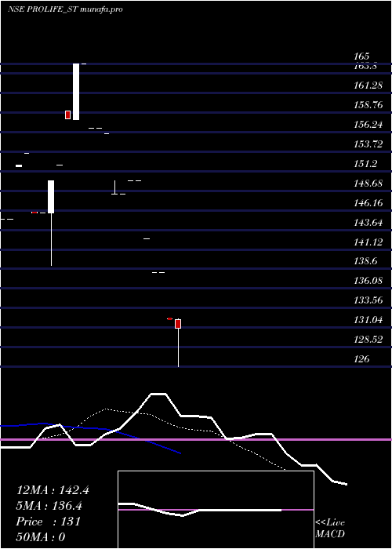Click the 141.12 price axis label
392x549 pixels.
pos(368,242)
